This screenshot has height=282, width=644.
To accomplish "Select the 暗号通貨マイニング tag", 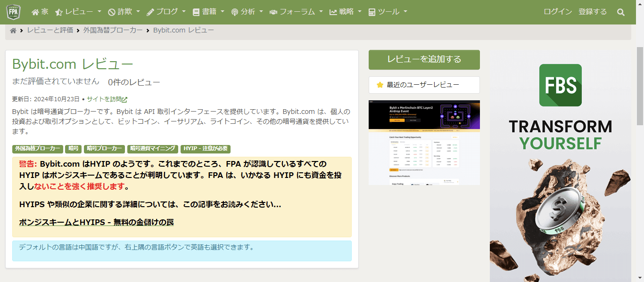I will (x=152, y=149).
